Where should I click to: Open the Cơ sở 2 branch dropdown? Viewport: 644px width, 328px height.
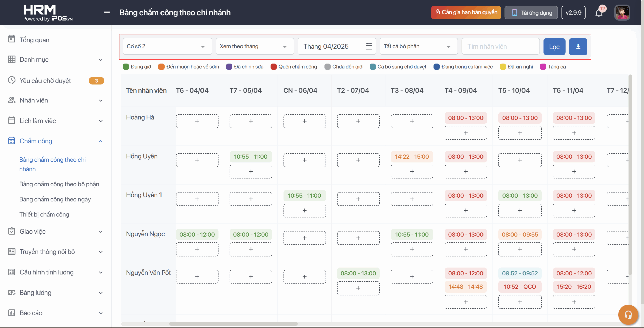[167, 46]
